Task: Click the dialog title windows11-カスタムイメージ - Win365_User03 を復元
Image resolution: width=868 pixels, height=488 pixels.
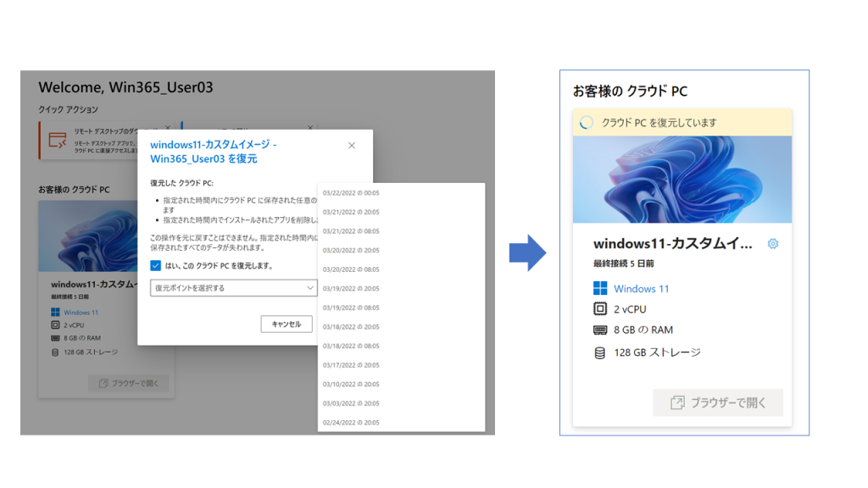Action: point(213,152)
